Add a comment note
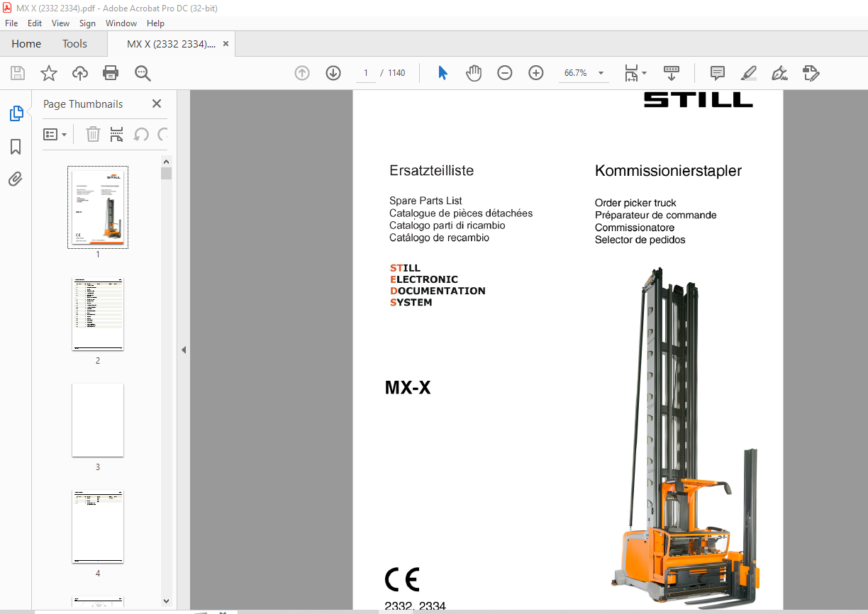The height and width of the screenshot is (614, 868). click(x=718, y=73)
